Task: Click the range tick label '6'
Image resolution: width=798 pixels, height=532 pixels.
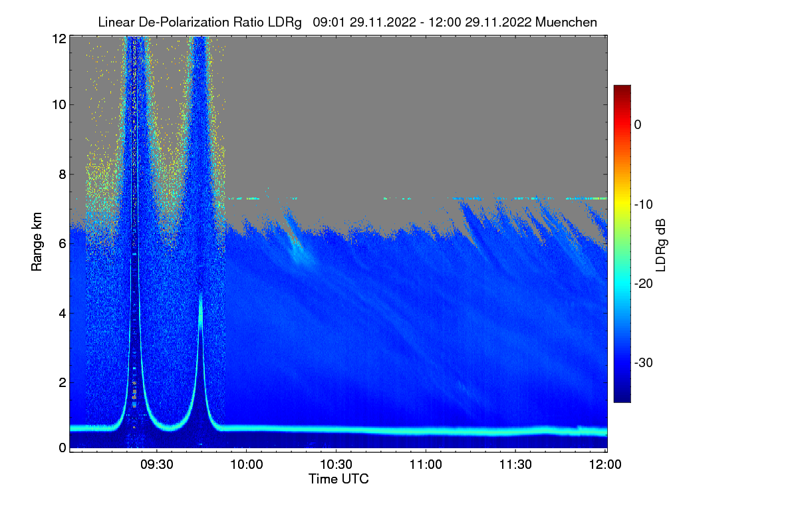Action: 62,243
